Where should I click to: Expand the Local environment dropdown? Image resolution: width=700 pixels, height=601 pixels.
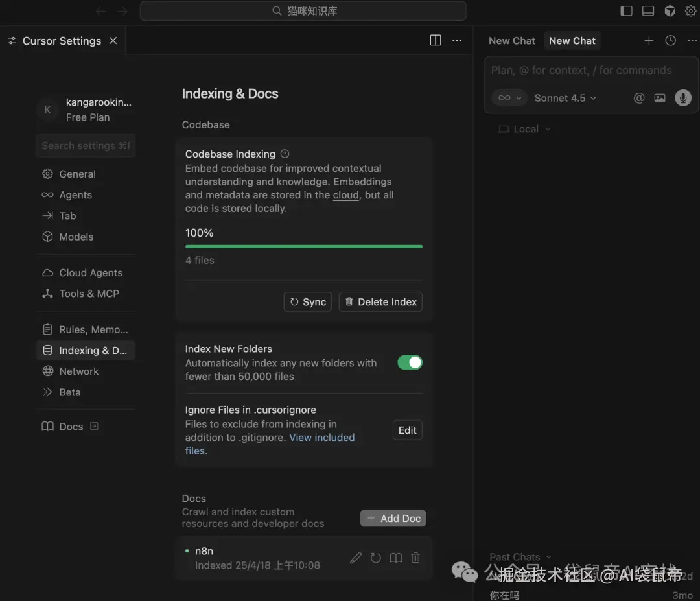[525, 129]
